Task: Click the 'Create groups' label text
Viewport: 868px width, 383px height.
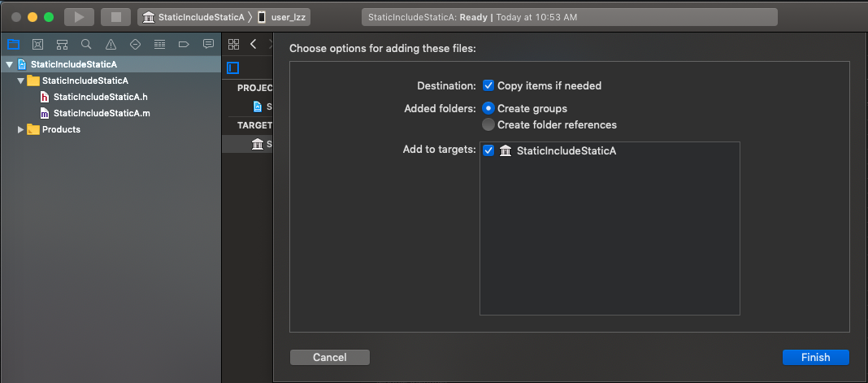Action: point(532,108)
